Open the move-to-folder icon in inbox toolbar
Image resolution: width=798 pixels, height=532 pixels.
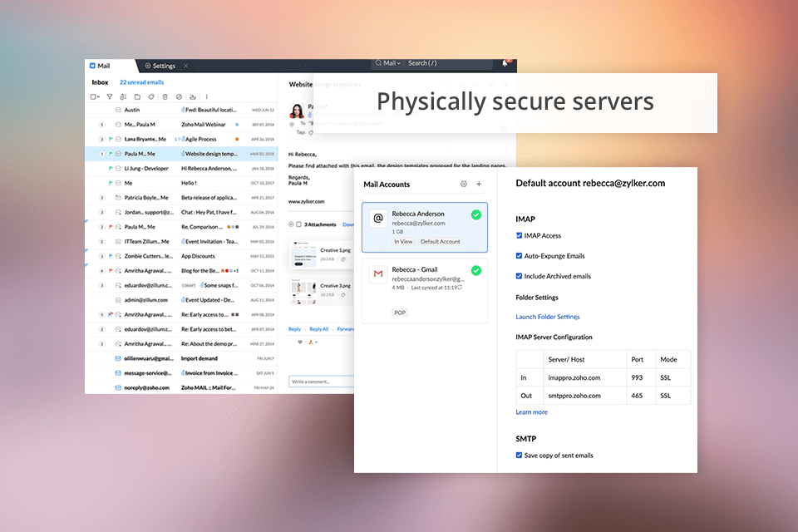(x=137, y=96)
